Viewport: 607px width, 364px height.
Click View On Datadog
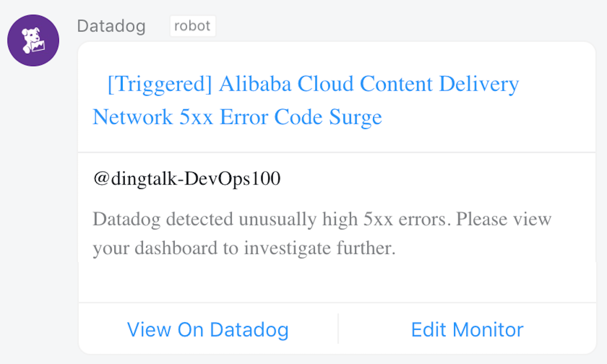click(x=208, y=329)
